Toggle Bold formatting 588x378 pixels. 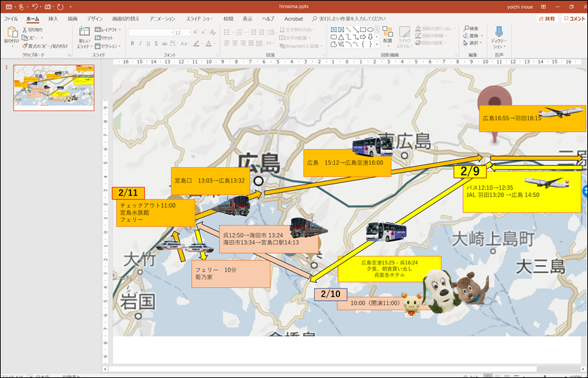132,44
